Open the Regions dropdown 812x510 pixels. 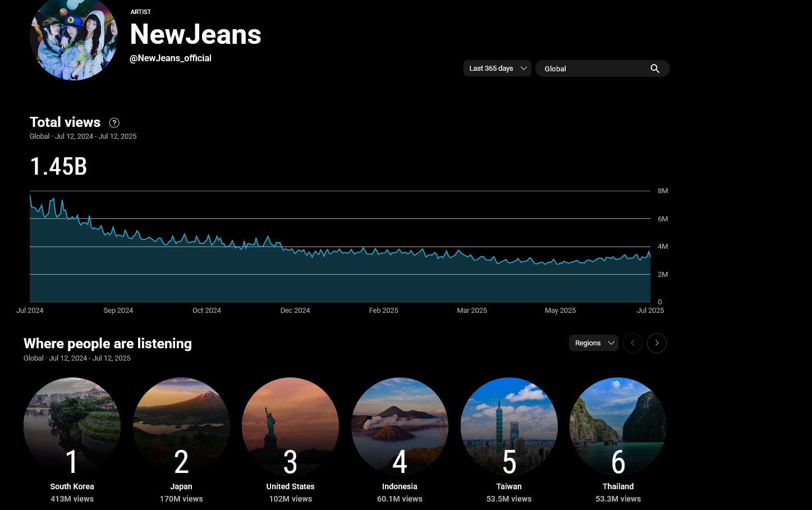[594, 343]
